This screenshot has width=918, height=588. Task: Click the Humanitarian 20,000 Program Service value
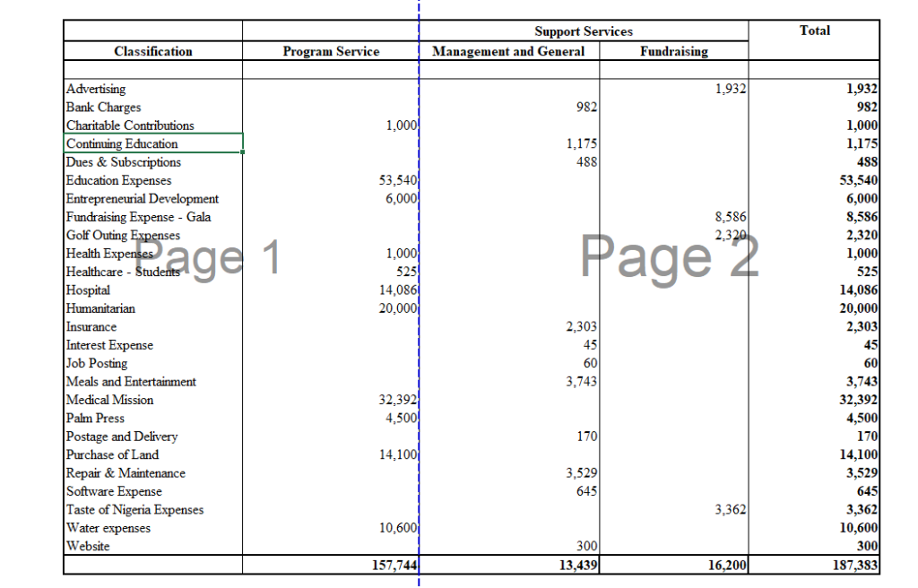pos(331,308)
